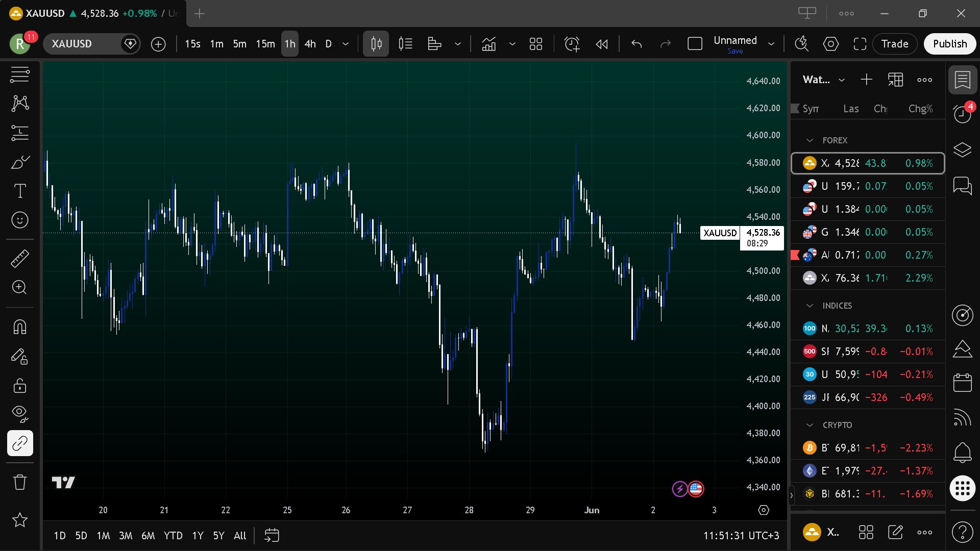The height and width of the screenshot is (551, 980).
Task: Set the date range to 1M
Action: [103, 536]
